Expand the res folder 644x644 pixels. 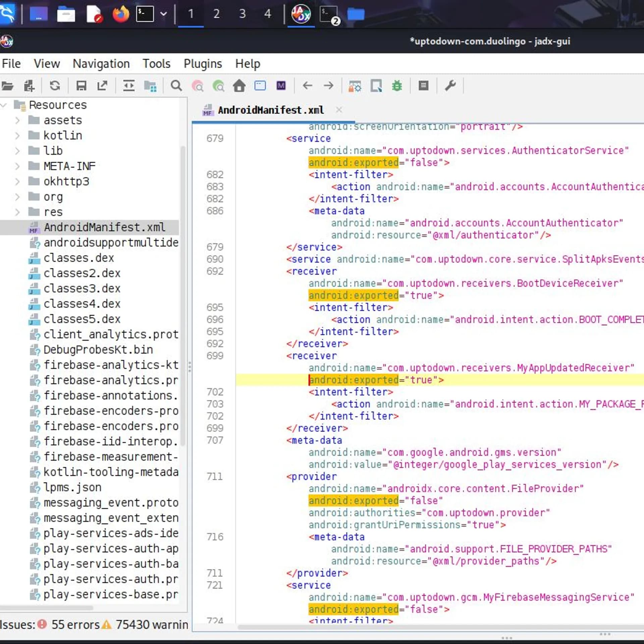point(17,212)
